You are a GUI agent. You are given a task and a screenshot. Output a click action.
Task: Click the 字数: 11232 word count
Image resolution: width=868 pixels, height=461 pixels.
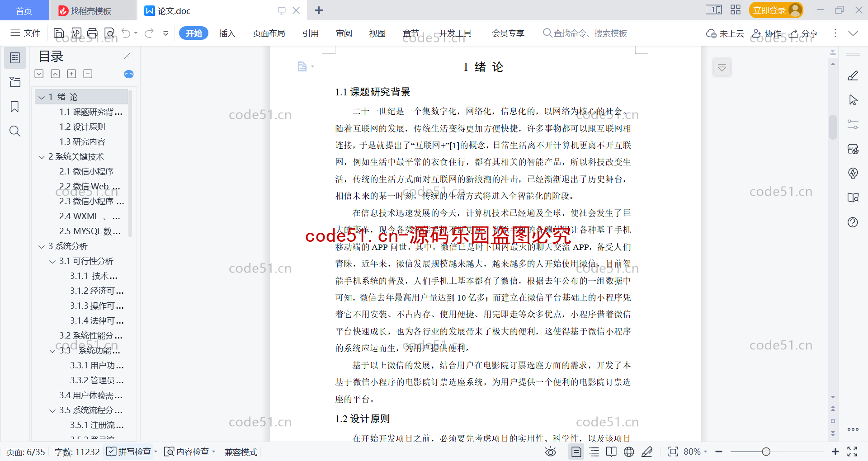tap(77, 452)
